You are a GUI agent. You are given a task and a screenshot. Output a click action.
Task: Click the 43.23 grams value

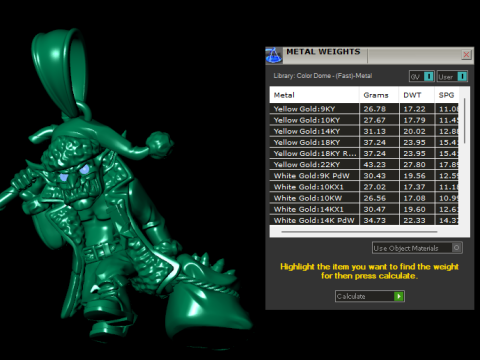click(374, 165)
